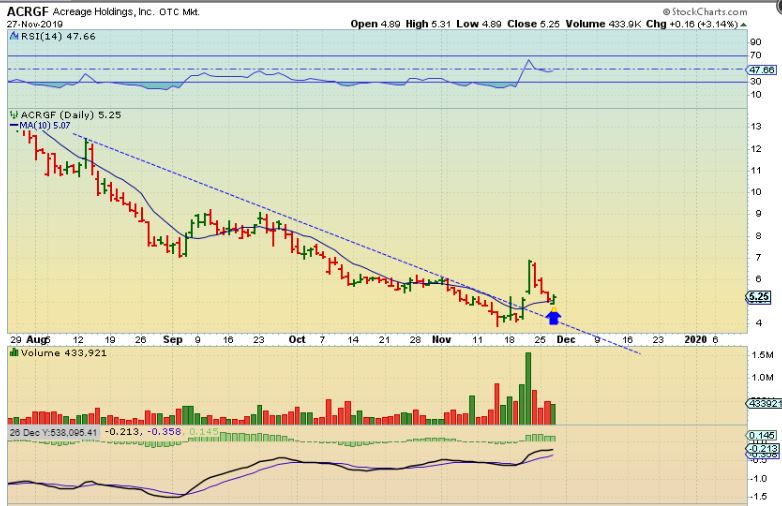Click the up triangle next to Chg value

coord(743,24)
